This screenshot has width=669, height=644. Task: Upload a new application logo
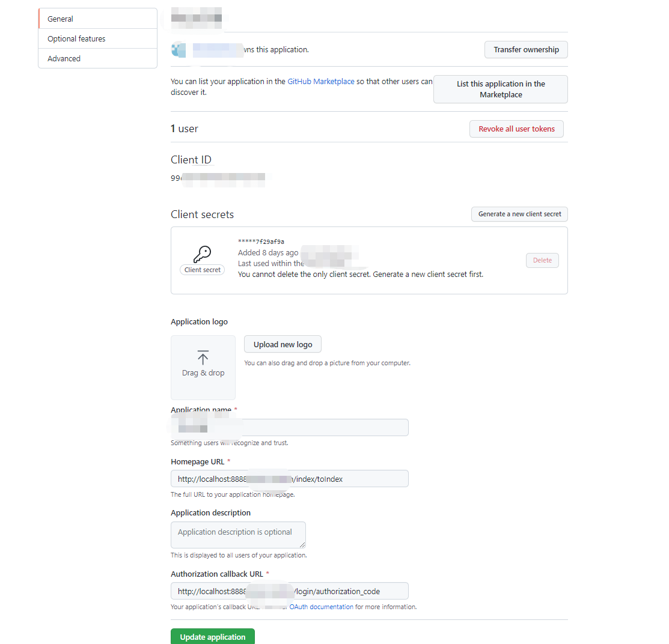[x=283, y=344]
